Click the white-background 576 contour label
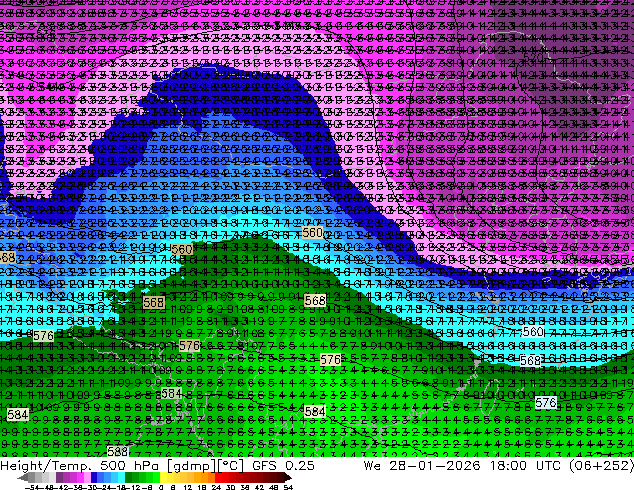 click(546, 403)
